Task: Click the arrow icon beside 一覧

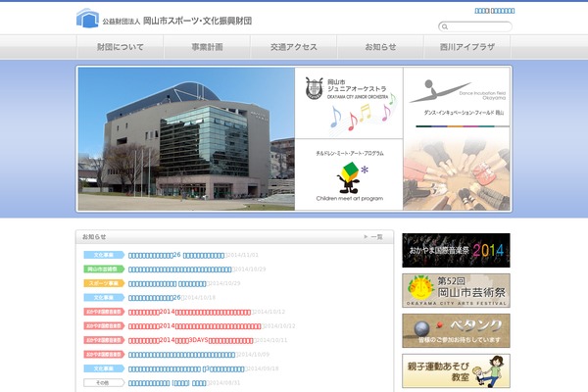Action: pos(366,237)
